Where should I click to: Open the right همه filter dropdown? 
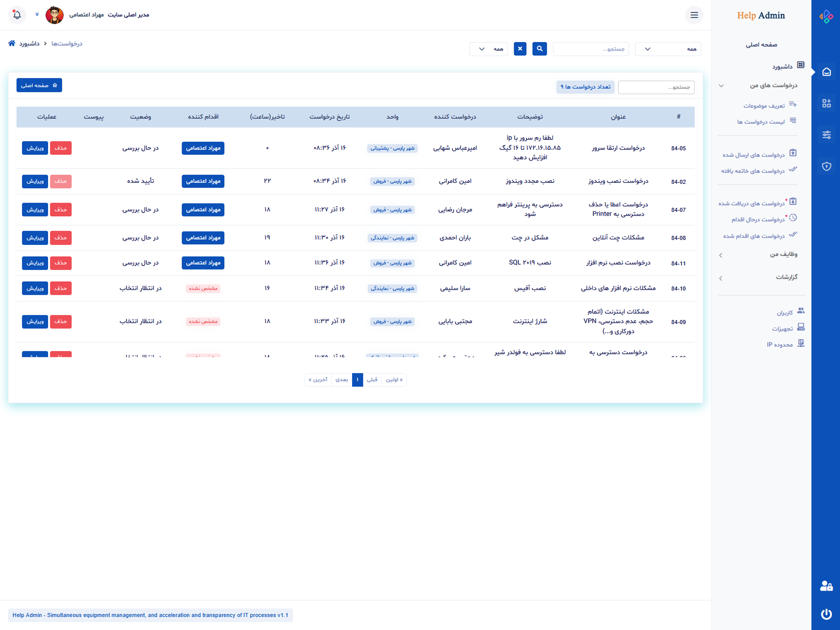point(668,49)
